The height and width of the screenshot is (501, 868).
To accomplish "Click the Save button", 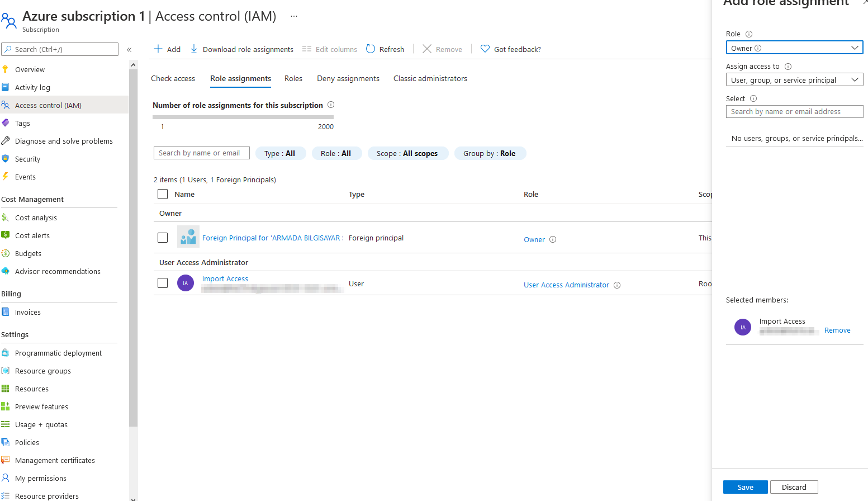I will click(x=746, y=487).
